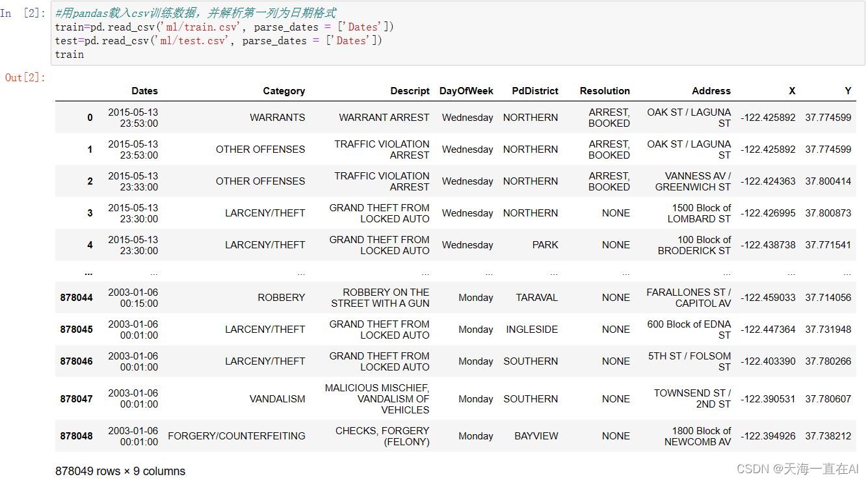Click TOWNSEND ST / 2ND ST address
Image resolution: width=868 pixels, height=481 pixels.
coord(692,399)
